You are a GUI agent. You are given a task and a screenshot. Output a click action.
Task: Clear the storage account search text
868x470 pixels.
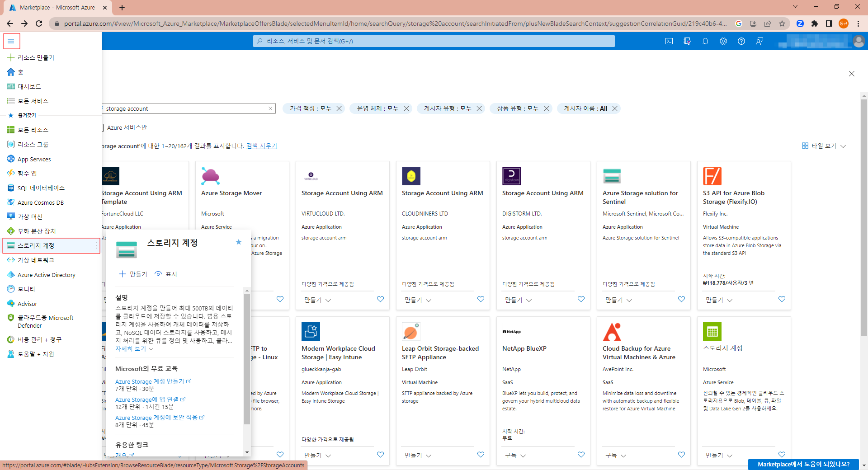270,108
